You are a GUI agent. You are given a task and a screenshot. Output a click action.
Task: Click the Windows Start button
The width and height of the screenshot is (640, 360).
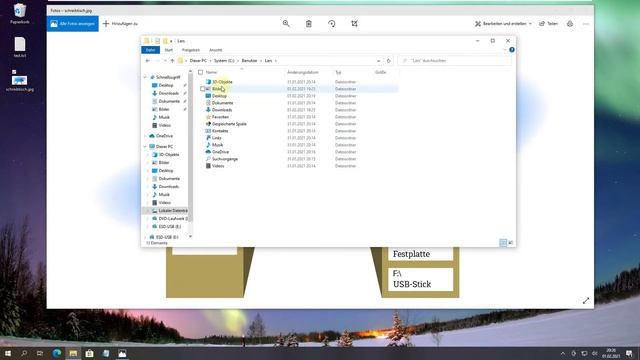pyautogui.click(x=8, y=353)
